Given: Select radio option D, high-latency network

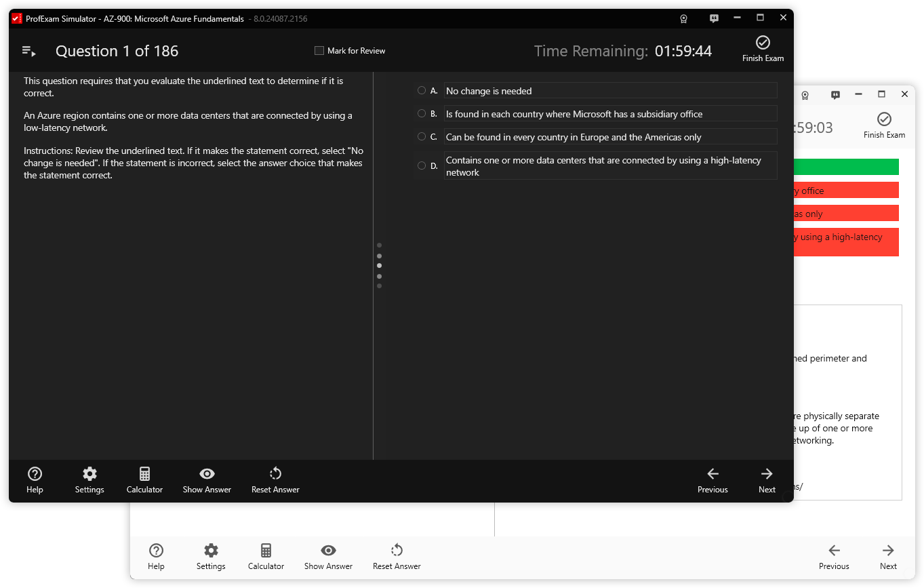Looking at the screenshot, I should (x=422, y=165).
